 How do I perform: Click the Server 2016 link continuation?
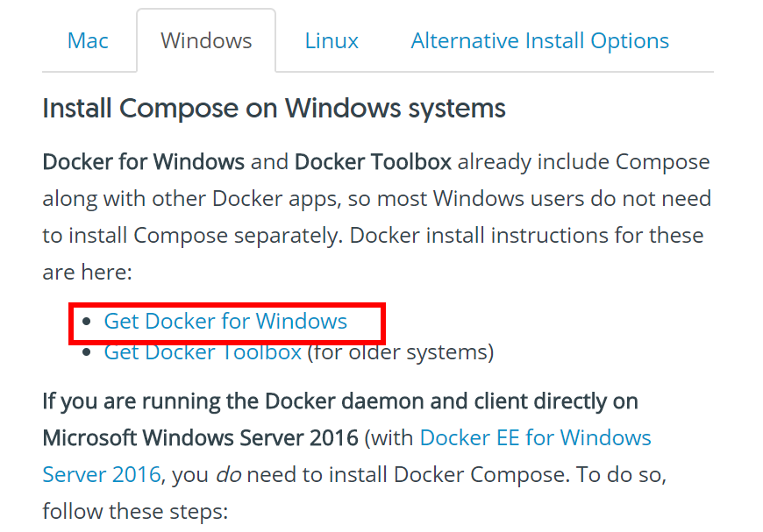coord(101,475)
